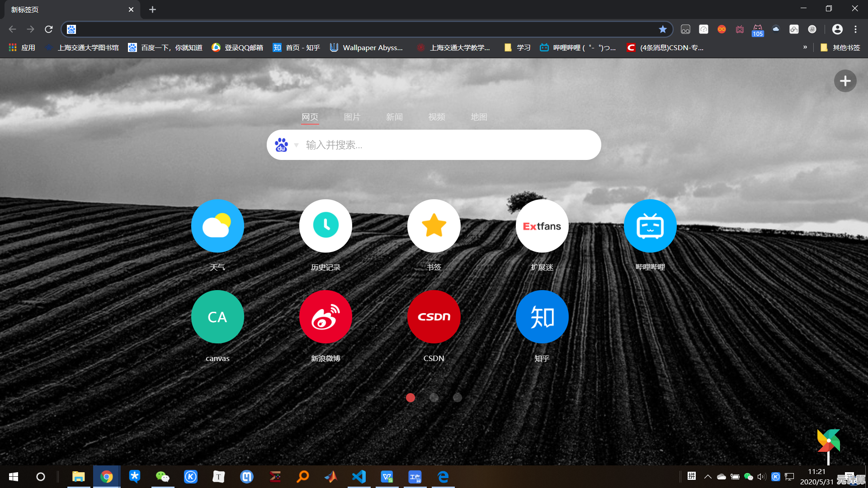Toggle the bookmark star in address bar
The image size is (868, 488).
pos(663,29)
